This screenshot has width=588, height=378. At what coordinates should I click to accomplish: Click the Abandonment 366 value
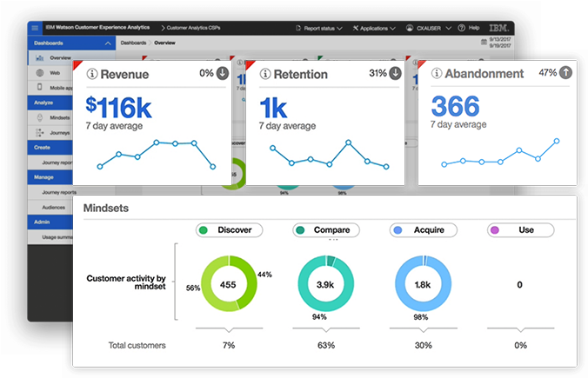click(x=455, y=106)
